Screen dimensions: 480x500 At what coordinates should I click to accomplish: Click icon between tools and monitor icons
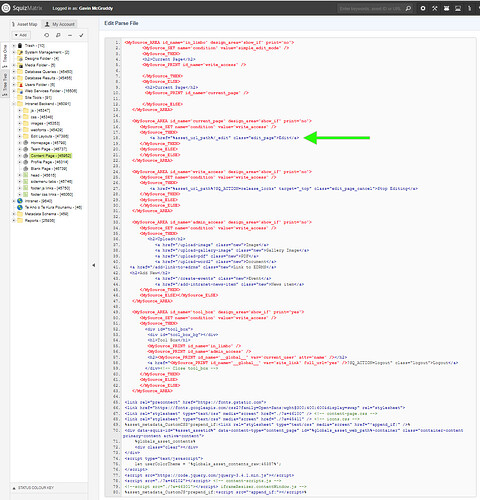click(x=446, y=8)
